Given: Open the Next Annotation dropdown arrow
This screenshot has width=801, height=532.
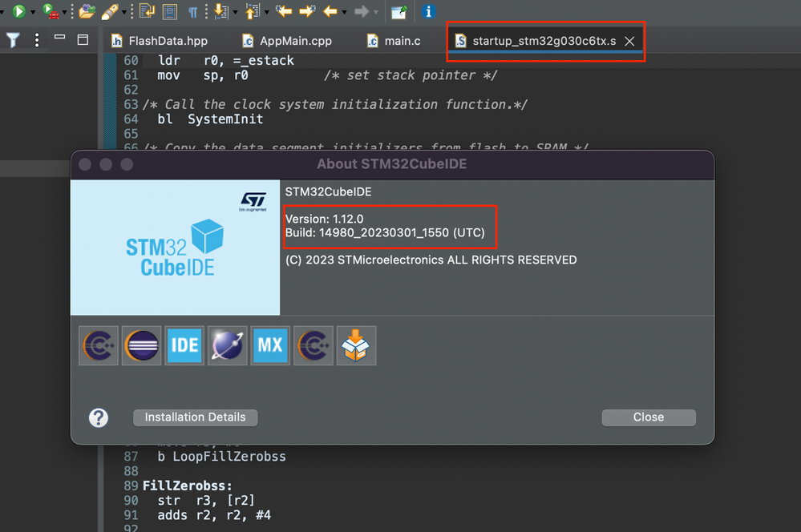Looking at the screenshot, I should [236, 11].
